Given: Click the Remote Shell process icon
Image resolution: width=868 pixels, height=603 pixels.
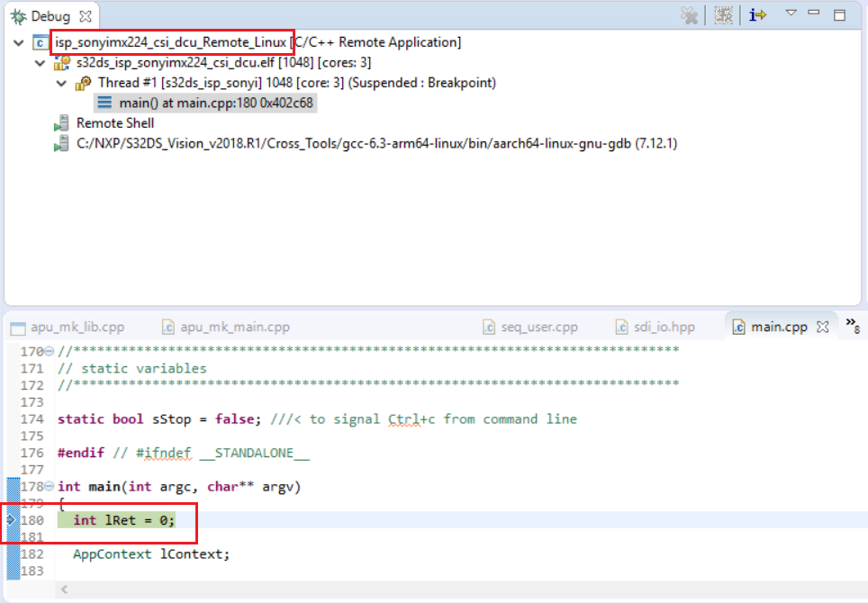Looking at the screenshot, I should [62, 123].
